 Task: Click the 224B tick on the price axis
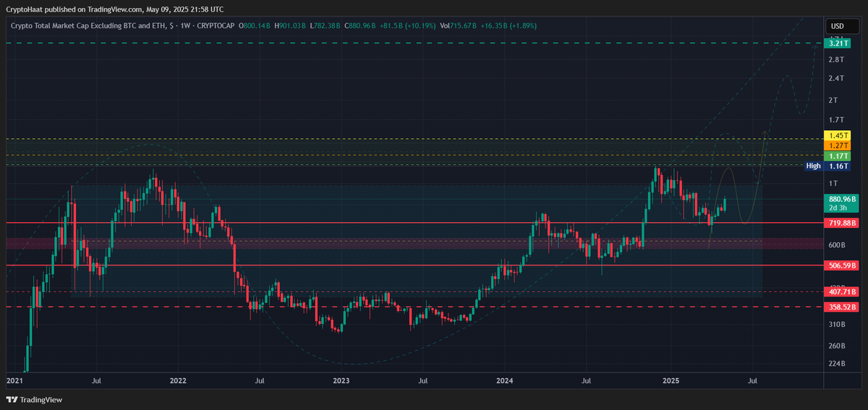click(838, 364)
